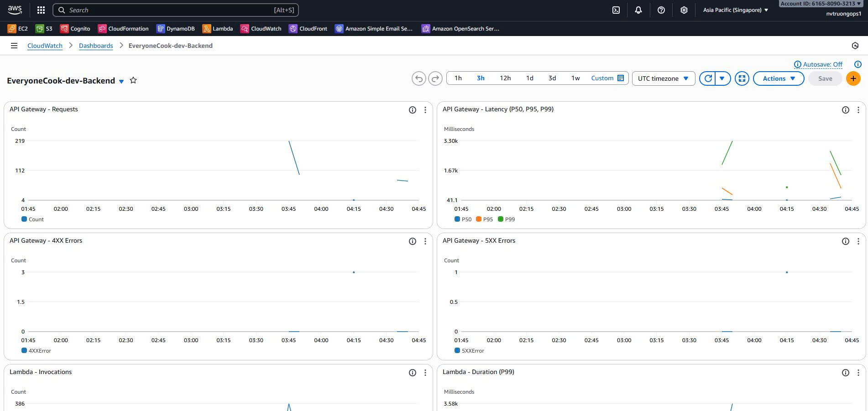Open CloudWatch favorite shortcut

point(261,29)
